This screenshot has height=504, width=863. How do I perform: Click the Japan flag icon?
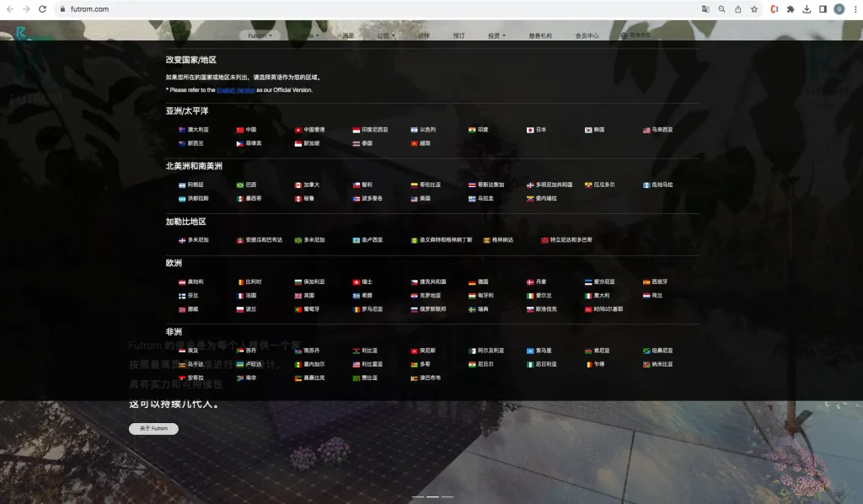531,130
